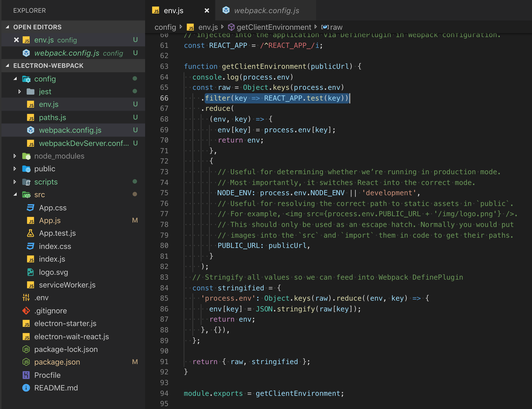
Task: Click 'stringified' variable on line 84
Action: 241,288
